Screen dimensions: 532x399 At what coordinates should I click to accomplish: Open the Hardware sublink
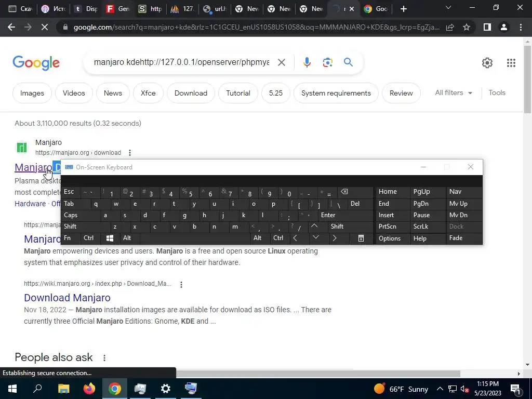30,204
